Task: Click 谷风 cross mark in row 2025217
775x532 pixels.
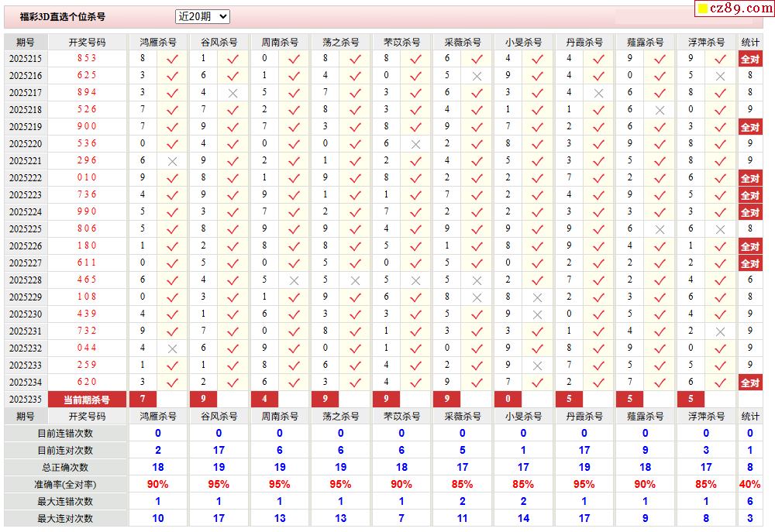Action: (232, 94)
